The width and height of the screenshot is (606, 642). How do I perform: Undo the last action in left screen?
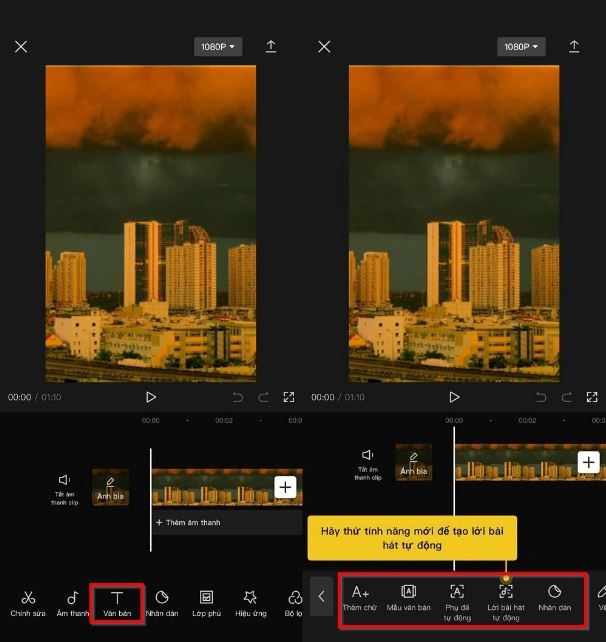tap(238, 397)
